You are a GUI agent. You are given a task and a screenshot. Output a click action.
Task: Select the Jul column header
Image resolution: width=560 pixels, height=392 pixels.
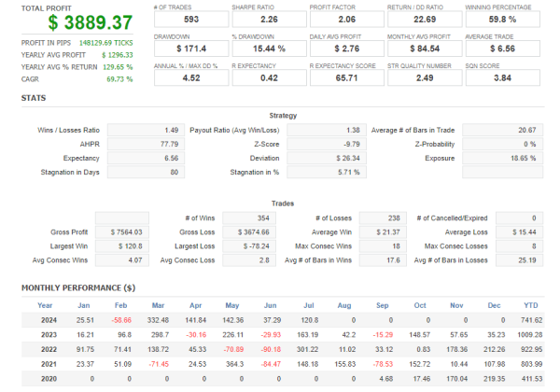tap(309, 305)
